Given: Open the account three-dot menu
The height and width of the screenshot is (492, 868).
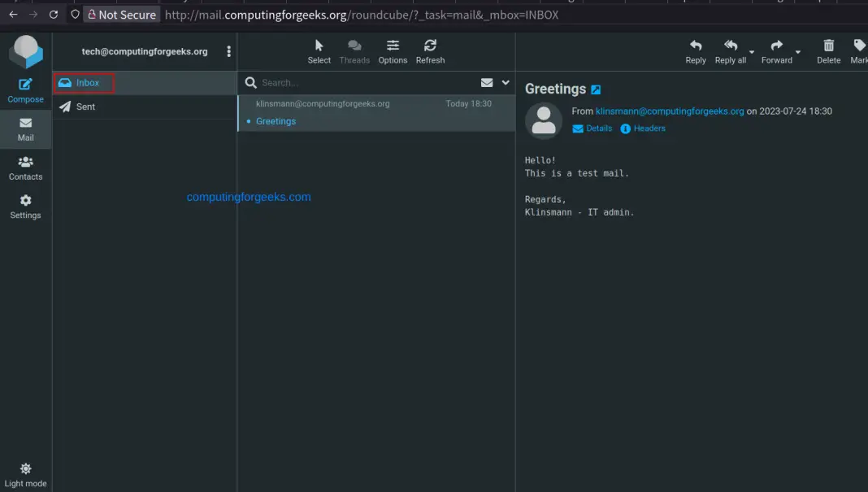Looking at the screenshot, I should click(x=229, y=51).
